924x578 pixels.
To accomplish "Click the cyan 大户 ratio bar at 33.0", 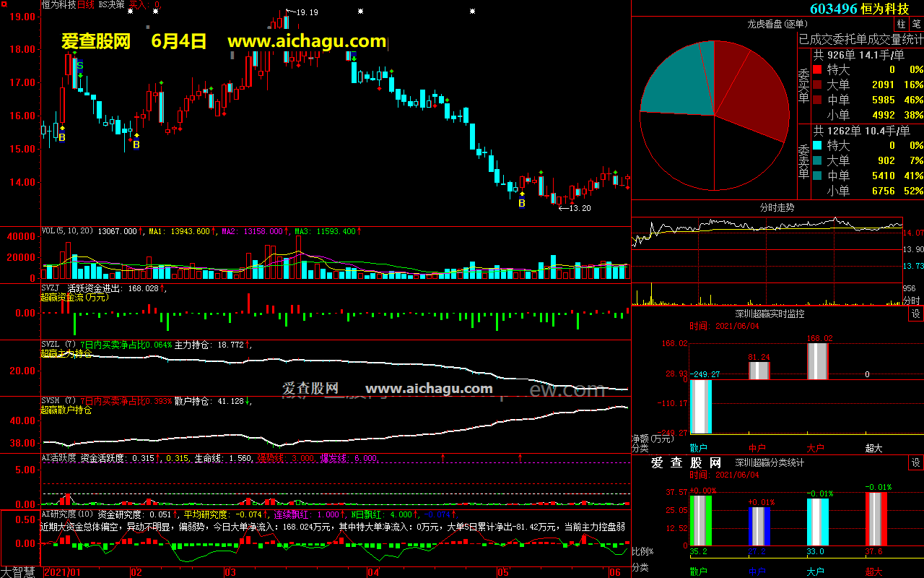I will point(817,522).
